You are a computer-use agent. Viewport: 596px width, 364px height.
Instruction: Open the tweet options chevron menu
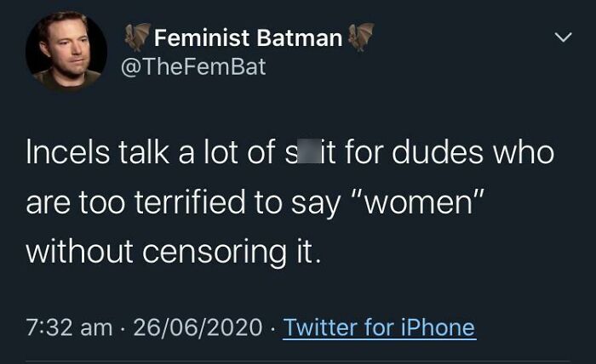[563, 37]
